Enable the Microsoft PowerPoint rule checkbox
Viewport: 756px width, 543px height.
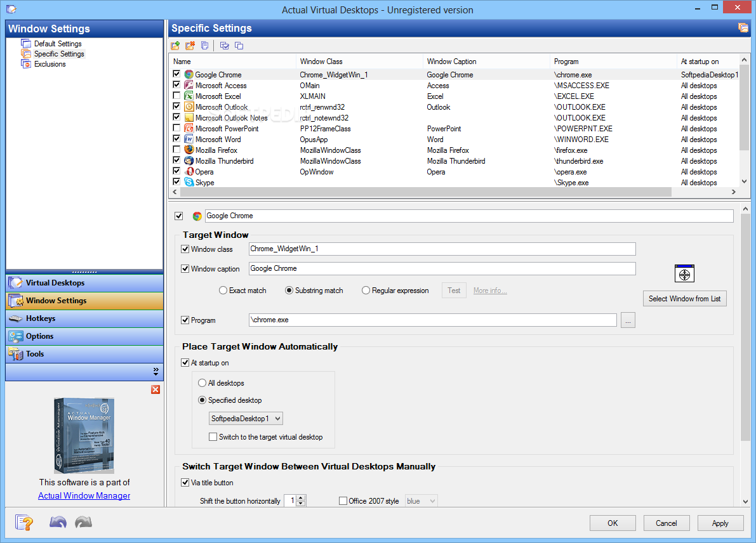click(176, 128)
